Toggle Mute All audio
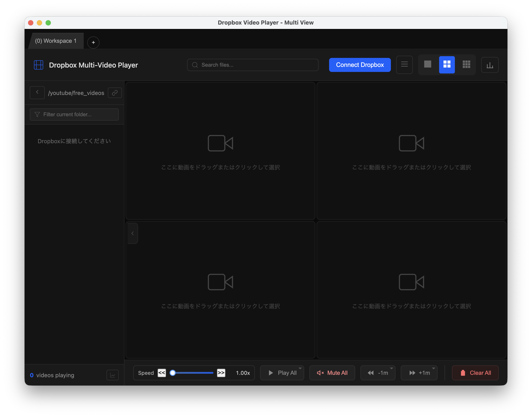This screenshot has width=532, height=418. coord(332,373)
